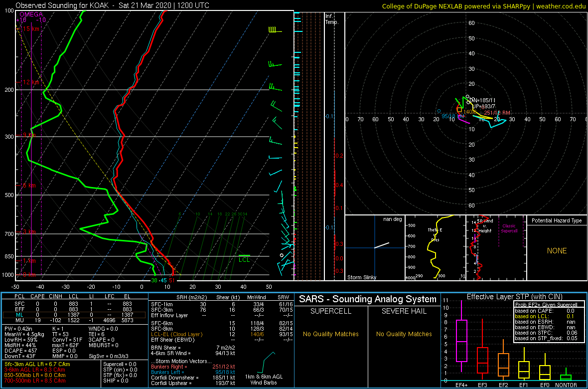588x389 pixels.
Task: Click the 9 km height marker
Action: pyautogui.click(x=28, y=135)
